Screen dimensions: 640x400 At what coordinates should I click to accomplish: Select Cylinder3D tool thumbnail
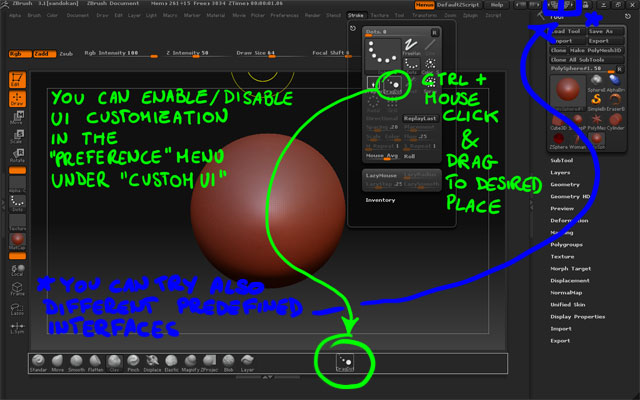pyautogui.click(x=615, y=122)
